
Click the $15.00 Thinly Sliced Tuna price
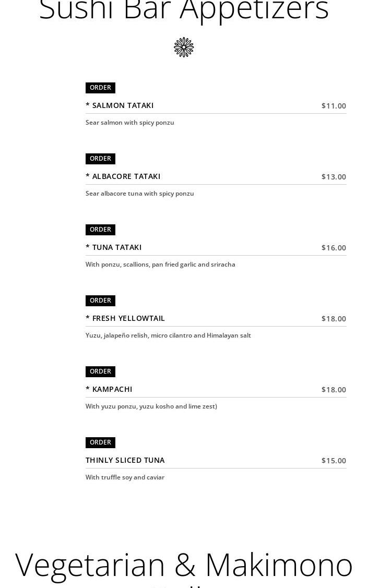[334, 461]
